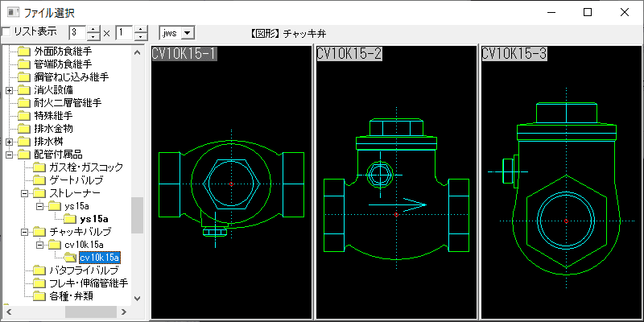The height and width of the screenshot is (322, 644).
Task: Select the 配管付属品 folder icon
Action: coord(25,155)
